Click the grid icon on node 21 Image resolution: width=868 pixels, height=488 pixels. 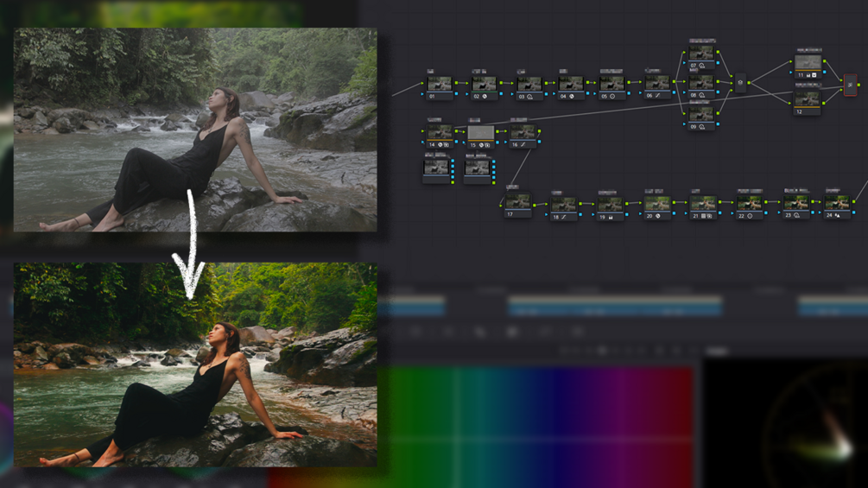[x=704, y=216]
